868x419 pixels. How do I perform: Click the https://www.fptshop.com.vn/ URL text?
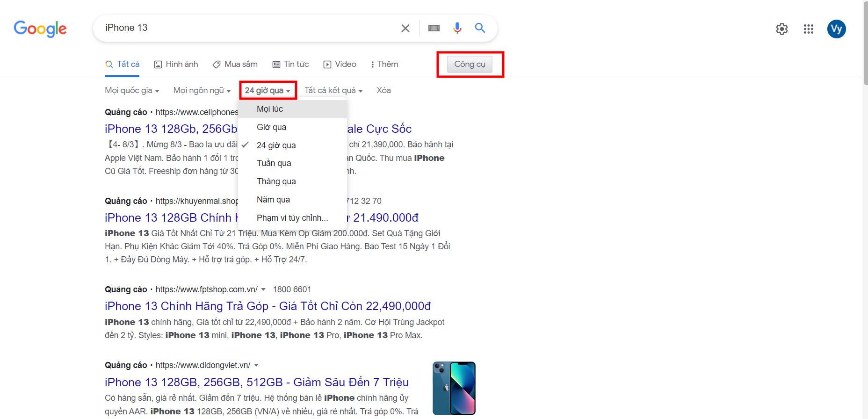pos(207,289)
